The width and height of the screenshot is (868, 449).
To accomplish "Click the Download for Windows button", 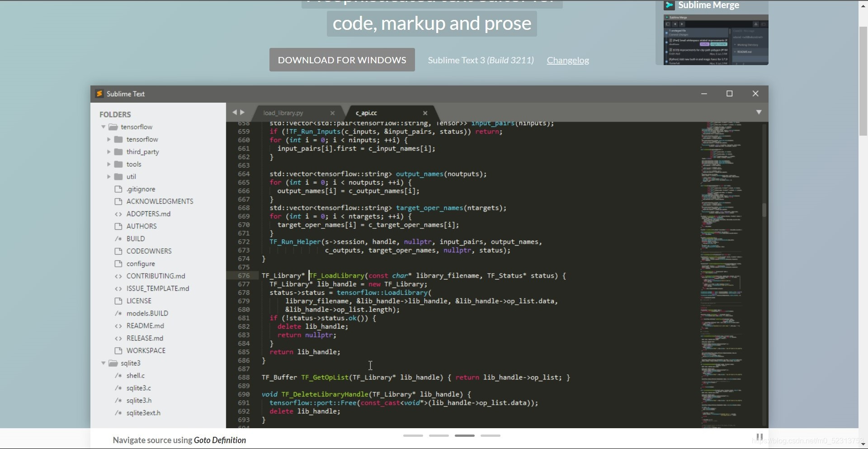I will coord(342,60).
